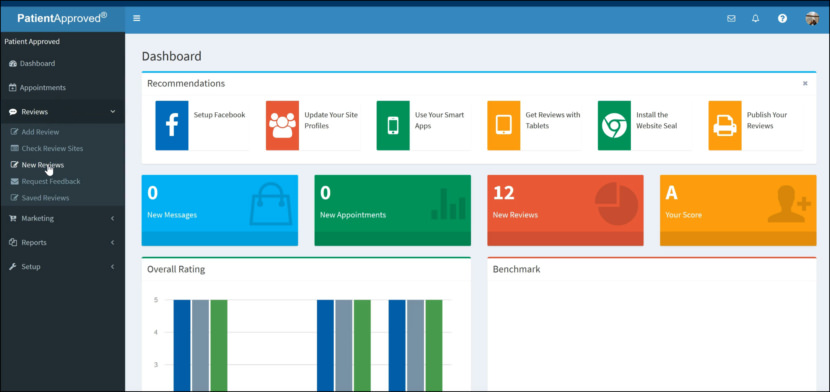
Task: Click the Update Your Site Profiles people icon
Action: (282, 125)
